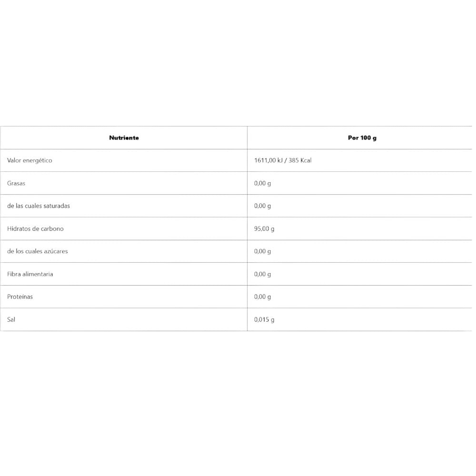476x476 pixels.
Task: Click the word Valor in first row
Action: click(14, 160)
